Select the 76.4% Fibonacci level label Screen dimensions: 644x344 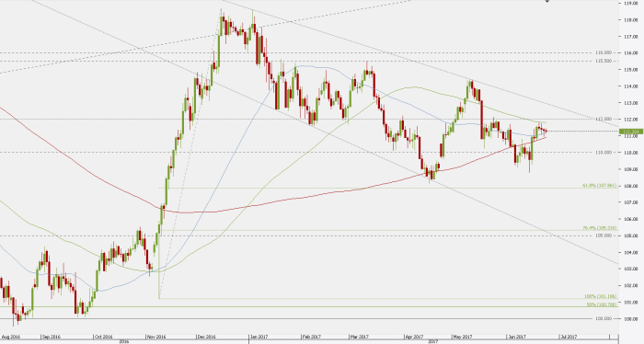[600, 228]
